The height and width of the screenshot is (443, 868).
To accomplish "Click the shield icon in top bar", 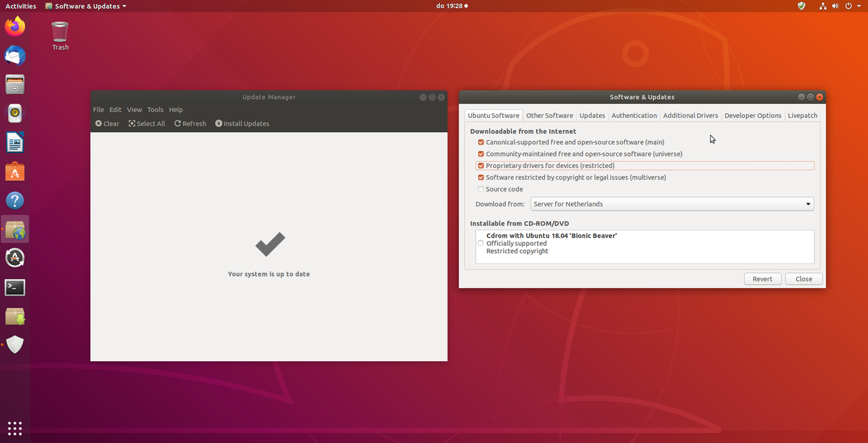I will pos(802,6).
